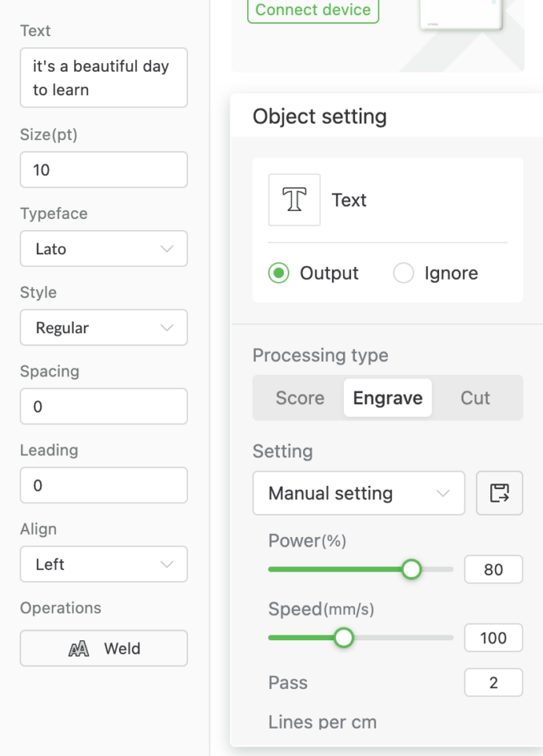Click the Size(pt) input field
Screen dimensions: 543x756
point(104,169)
